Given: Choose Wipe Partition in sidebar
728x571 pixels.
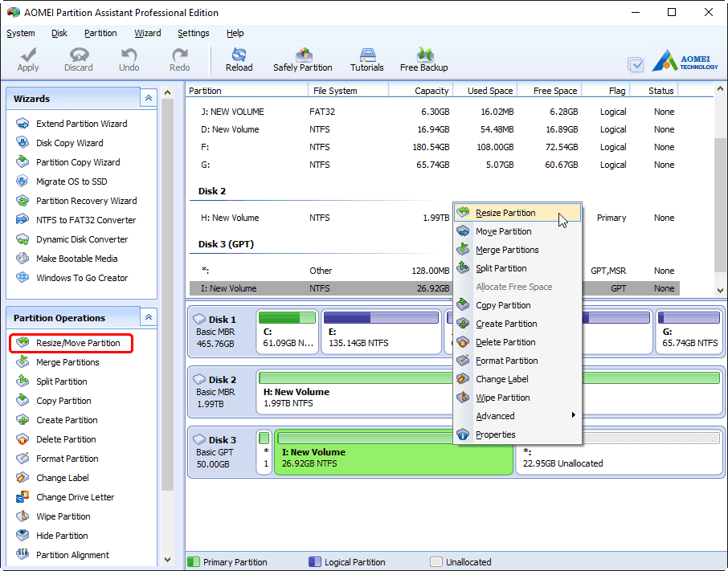Looking at the screenshot, I should pyautogui.click(x=53, y=516).
